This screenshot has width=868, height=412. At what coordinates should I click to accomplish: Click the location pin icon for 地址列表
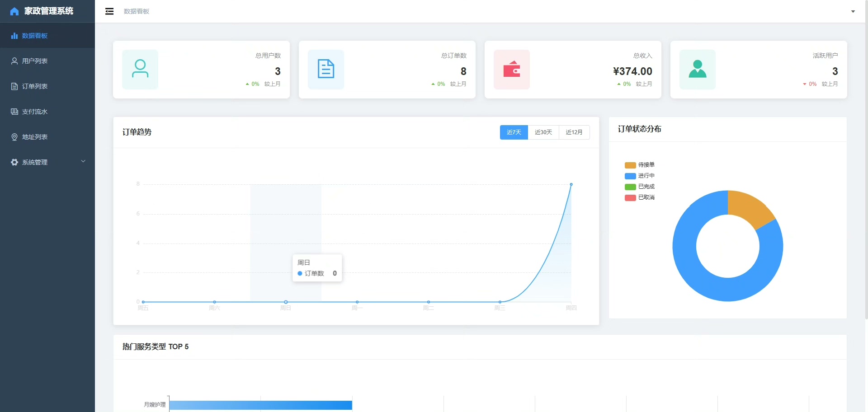click(14, 137)
